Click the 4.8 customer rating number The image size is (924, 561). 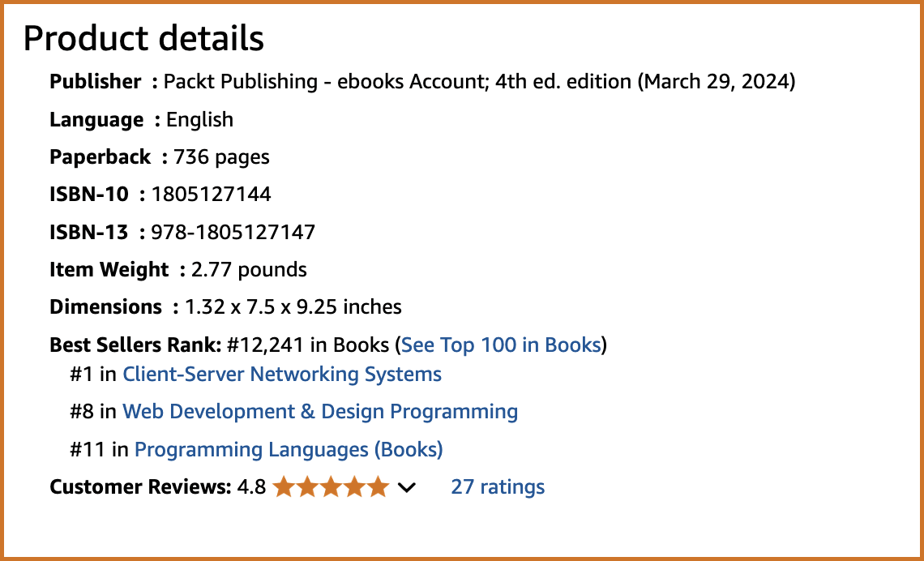(x=251, y=487)
